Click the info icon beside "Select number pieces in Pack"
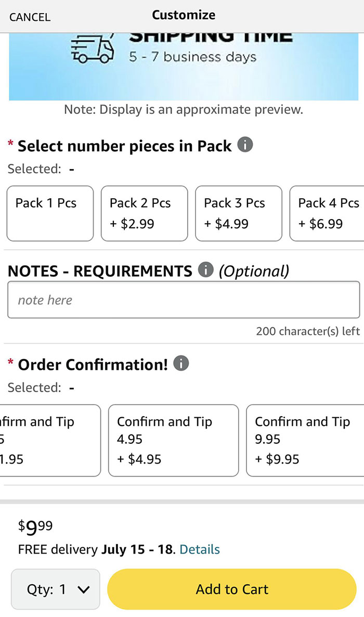The width and height of the screenshot is (364, 617). [246, 145]
